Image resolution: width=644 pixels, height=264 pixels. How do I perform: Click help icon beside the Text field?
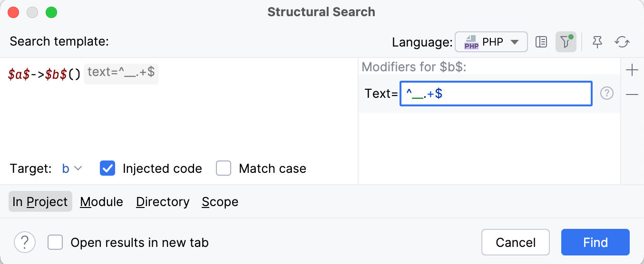(x=607, y=94)
